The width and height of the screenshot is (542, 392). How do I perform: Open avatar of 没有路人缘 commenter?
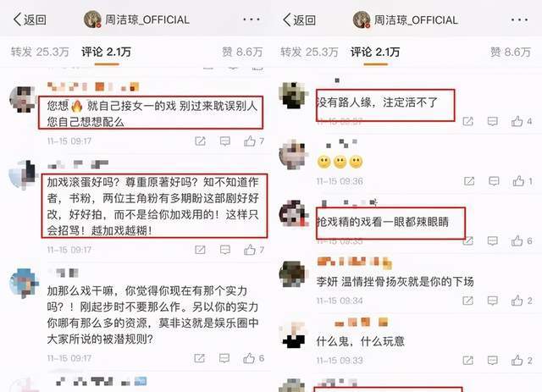point(293,96)
